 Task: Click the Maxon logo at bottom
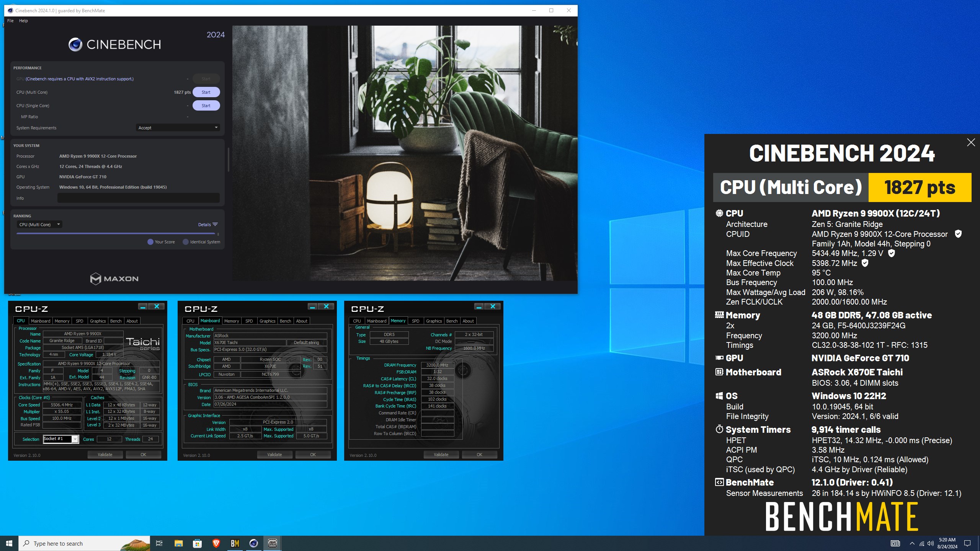(x=114, y=279)
